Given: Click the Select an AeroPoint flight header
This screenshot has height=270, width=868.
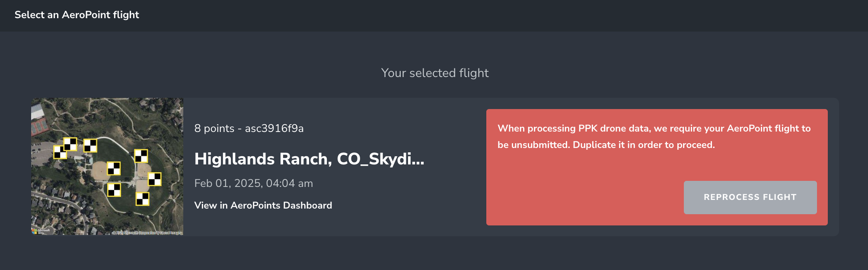Looking at the screenshot, I should coord(77,15).
